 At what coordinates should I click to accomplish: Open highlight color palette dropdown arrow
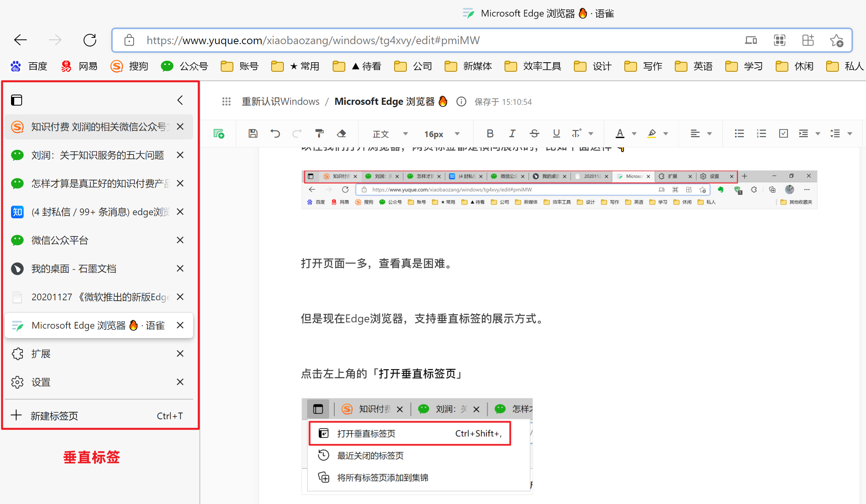666,134
